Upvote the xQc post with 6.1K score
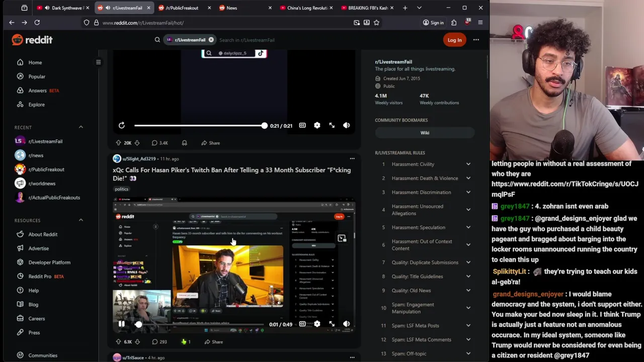Image resolution: width=644 pixels, height=362 pixels. click(x=118, y=342)
